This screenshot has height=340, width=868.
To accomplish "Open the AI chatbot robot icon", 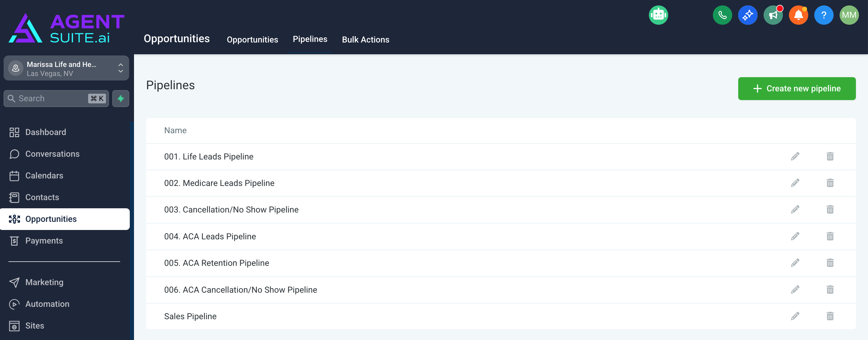I will coord(658,15).
